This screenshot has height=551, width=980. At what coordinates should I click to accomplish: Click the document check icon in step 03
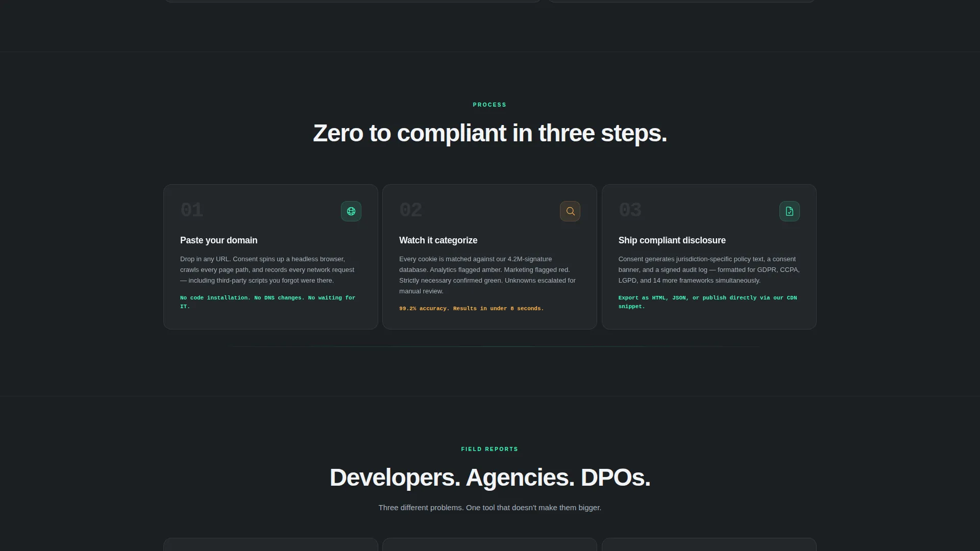790,211
